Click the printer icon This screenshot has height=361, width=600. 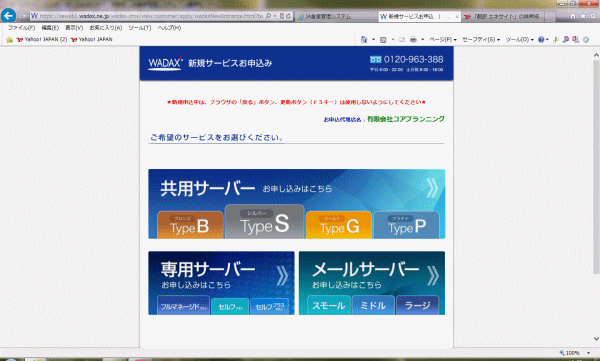tap(413, 39)
